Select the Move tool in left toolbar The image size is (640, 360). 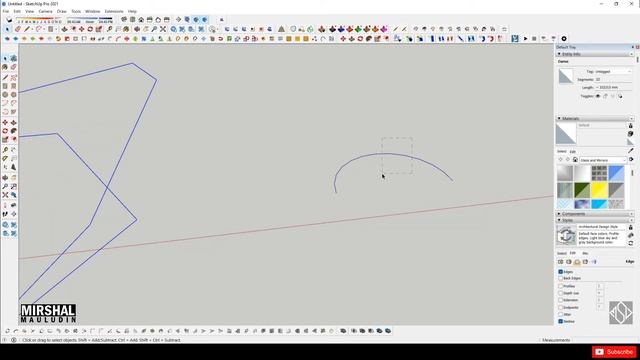pyautogui.click(x=5, y=122)
